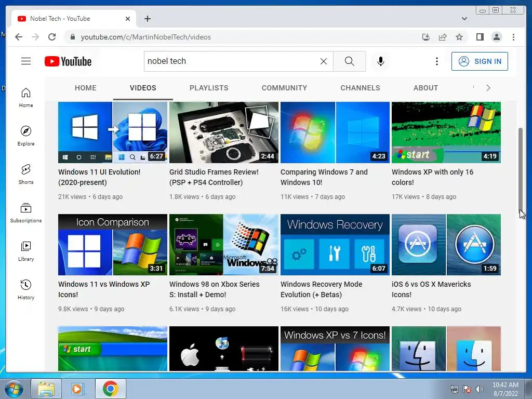Expand the tab search dropdown arrow

coord(464,19)
